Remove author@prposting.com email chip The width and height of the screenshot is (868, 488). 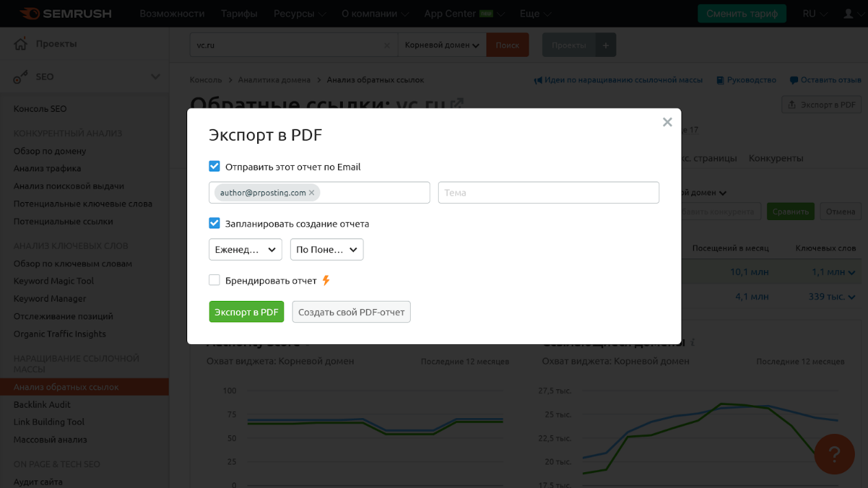tap(311, 193)
